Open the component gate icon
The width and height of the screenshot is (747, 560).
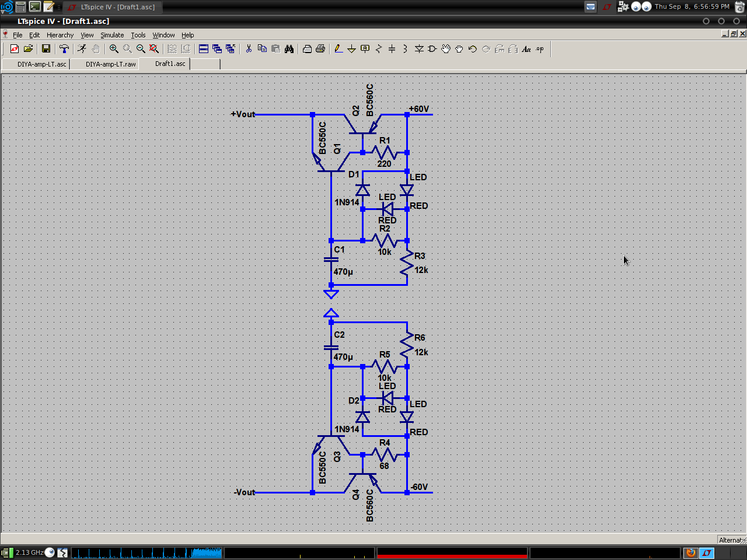(432, 49)
